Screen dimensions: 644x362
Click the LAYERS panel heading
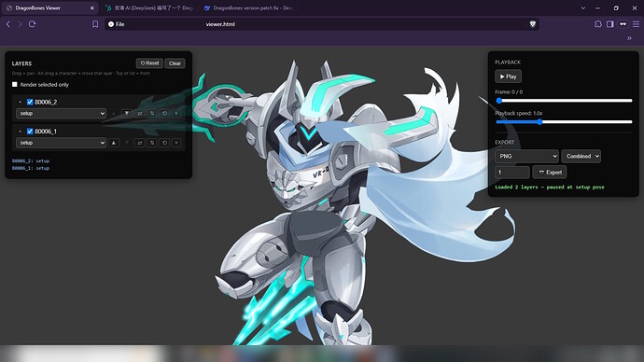click(x=21, y=63)
